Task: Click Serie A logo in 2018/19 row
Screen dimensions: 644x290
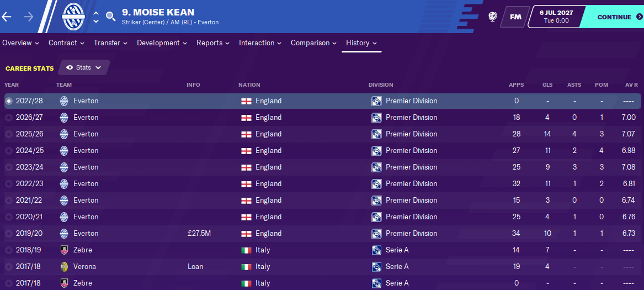Action: (x=376, y=250)
